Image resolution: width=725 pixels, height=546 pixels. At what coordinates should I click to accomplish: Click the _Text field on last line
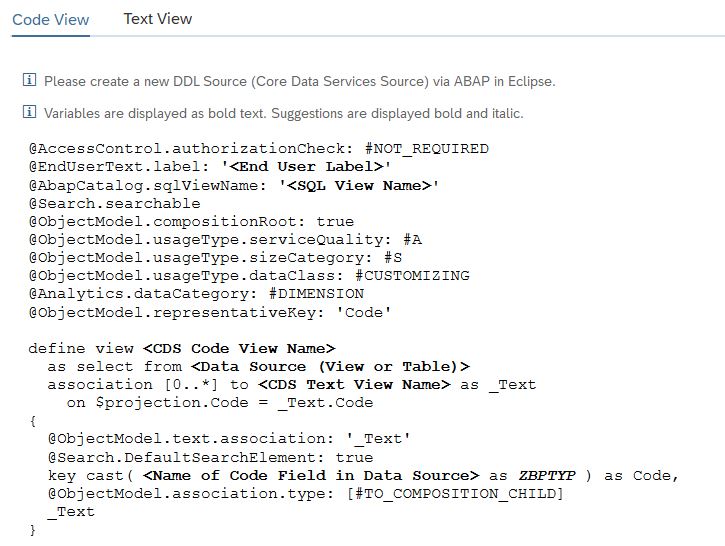click(71, 512)
